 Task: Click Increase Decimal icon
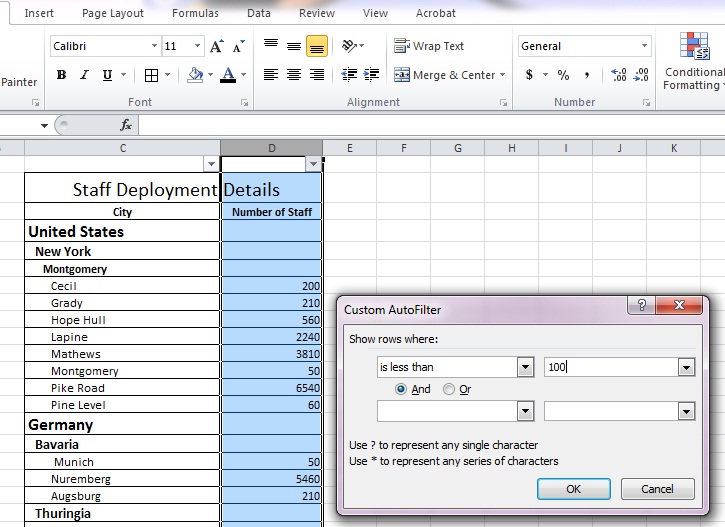pyautogui.click(x=619, y=75)
